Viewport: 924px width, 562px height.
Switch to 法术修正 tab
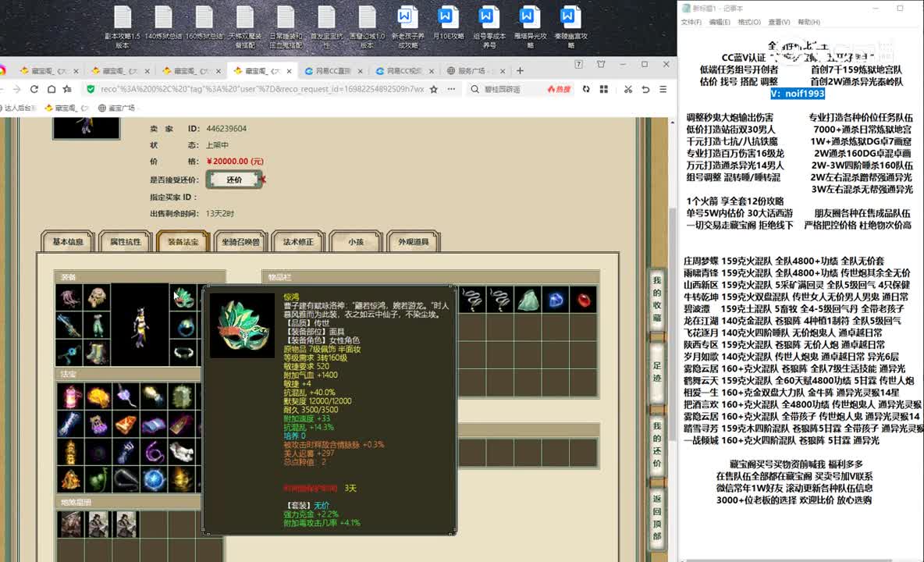[x=298, y=241]
